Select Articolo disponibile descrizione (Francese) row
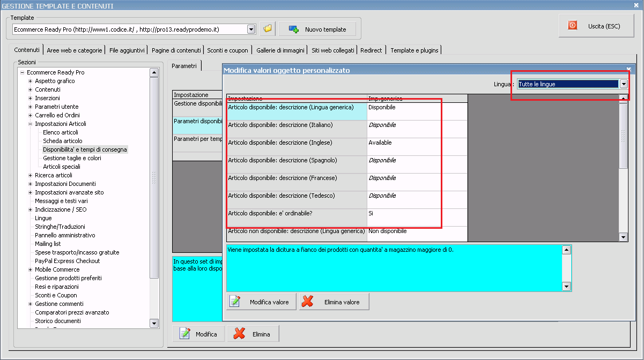The height and width of the screenshot is (360, 644). pos(347,182)
